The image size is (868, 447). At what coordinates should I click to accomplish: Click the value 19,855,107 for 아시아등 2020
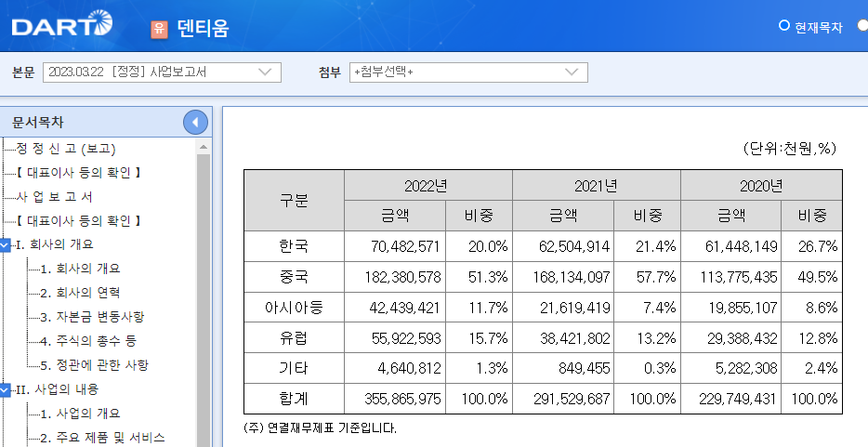point(743,308)
